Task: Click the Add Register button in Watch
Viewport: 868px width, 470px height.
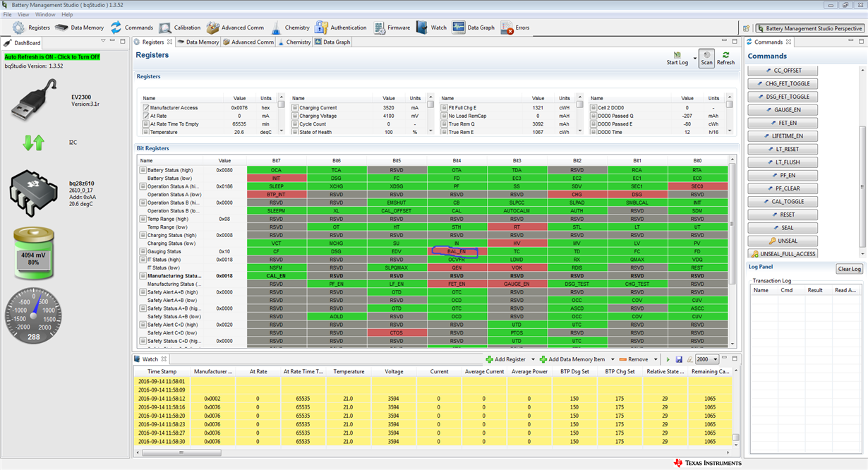Action: pyautogui.click(x=505, y=359)
